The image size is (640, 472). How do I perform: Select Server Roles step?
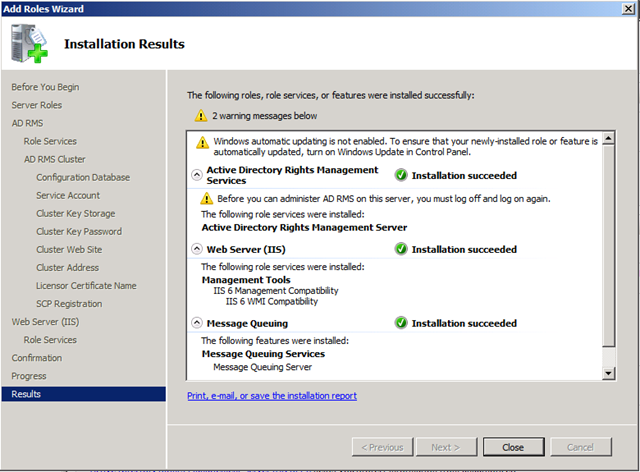click(37, 105)
